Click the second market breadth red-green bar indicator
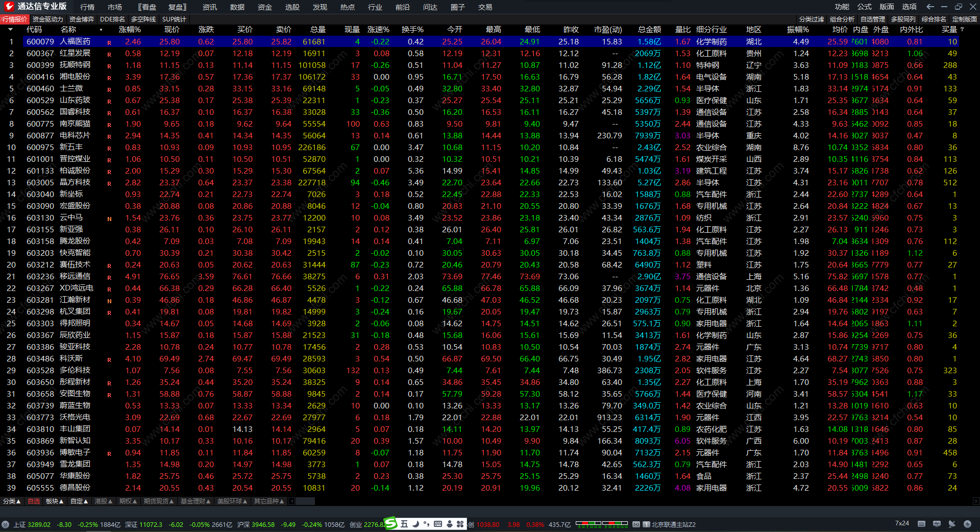 pyautogui.click(x=615, y=523)
